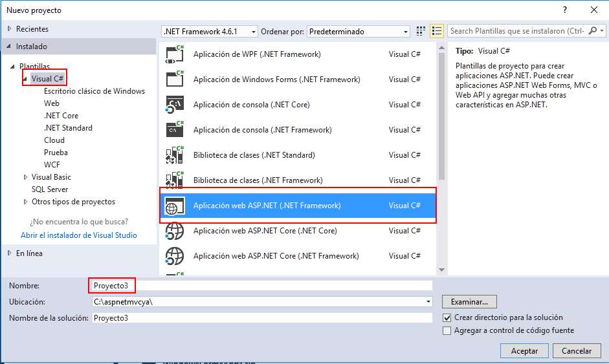Expand Otros tipos de proyectos node

26,202
